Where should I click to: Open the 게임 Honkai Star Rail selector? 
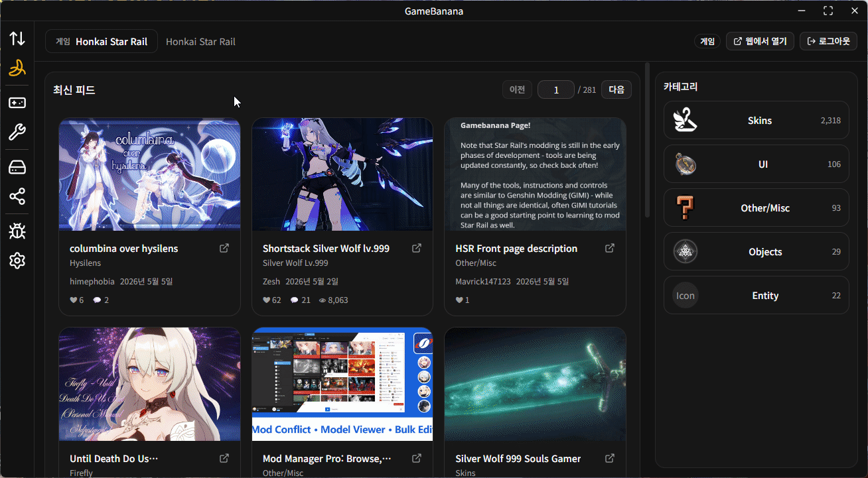(x=102, y=41)
